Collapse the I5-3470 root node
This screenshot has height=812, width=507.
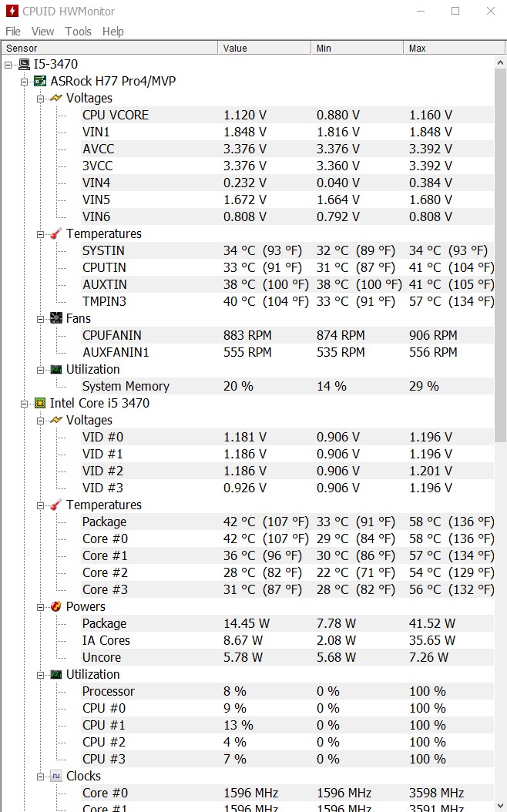click(x=8, y=65)
